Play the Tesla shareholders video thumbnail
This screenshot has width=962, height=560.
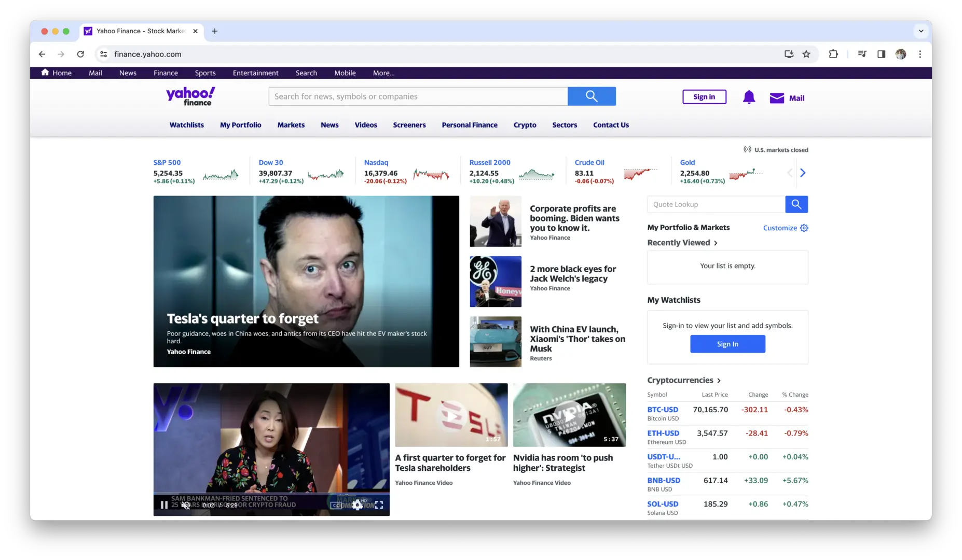tap(451, 415)
